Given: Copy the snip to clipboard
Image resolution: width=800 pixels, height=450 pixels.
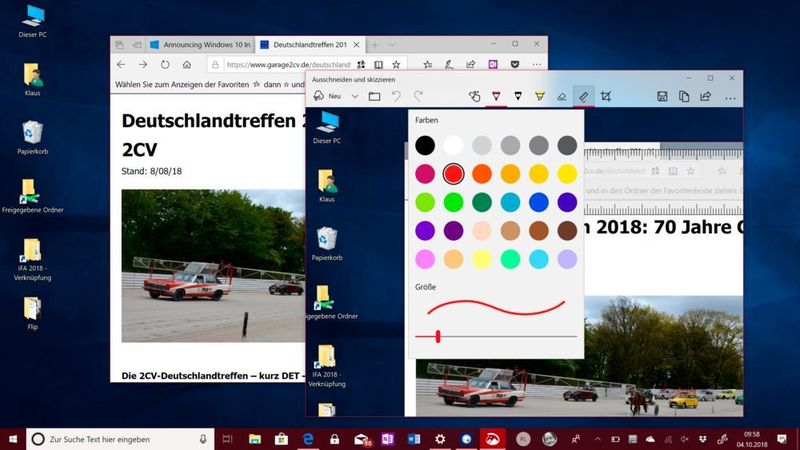Looking at the screenshot, I should click(684, 96).
